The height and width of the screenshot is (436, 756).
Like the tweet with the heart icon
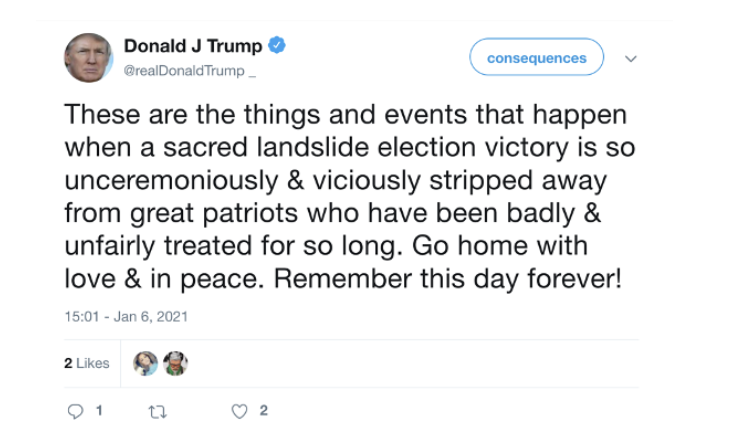pyautogui.click(x=239, y=410)
